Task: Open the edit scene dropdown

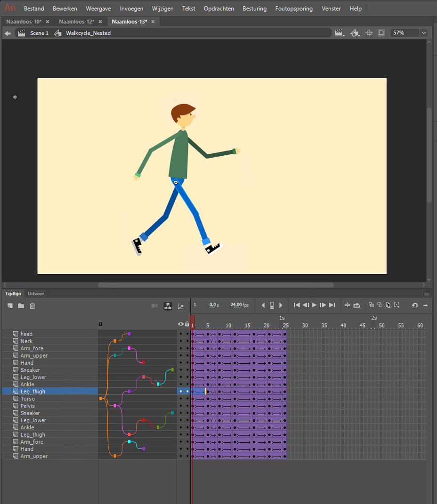Action: (x=340, y=33)
